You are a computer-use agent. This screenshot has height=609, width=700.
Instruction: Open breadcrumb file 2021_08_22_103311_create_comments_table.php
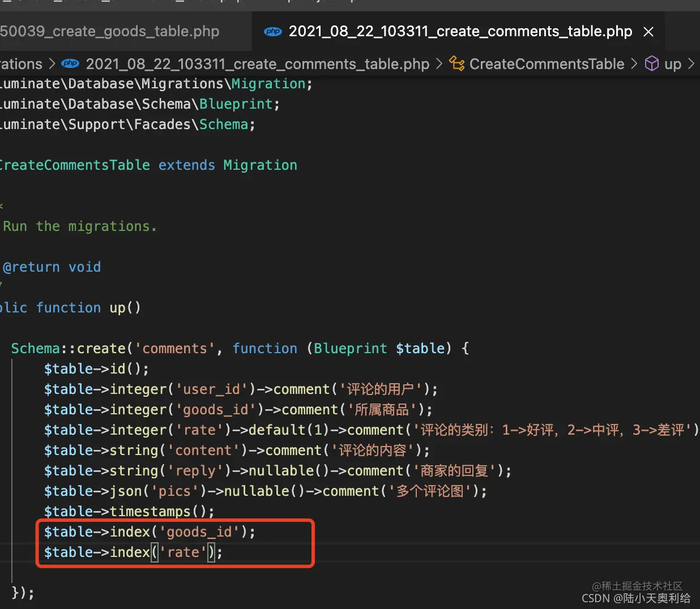pos(258,64)
